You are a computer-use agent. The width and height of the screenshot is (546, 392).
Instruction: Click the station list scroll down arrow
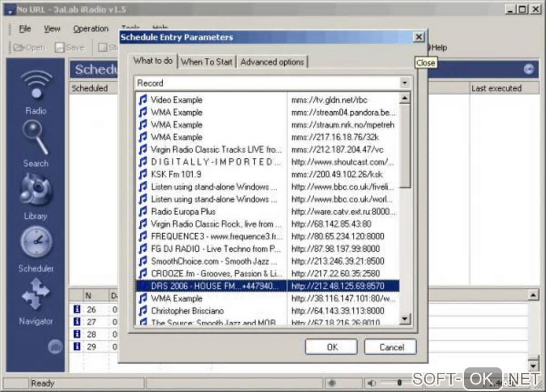point(405,318)
